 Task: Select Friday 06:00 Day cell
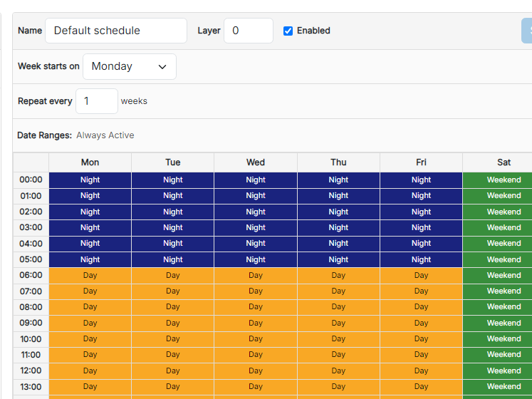pos(421,276)
